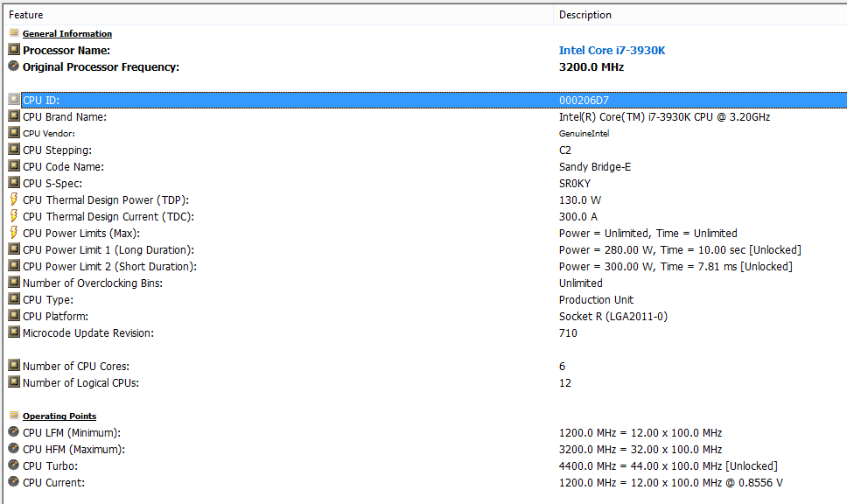847x504 pixels.
Task: Select the CPU ID row label
Action: pyautogui.click(x=41, y=101)
